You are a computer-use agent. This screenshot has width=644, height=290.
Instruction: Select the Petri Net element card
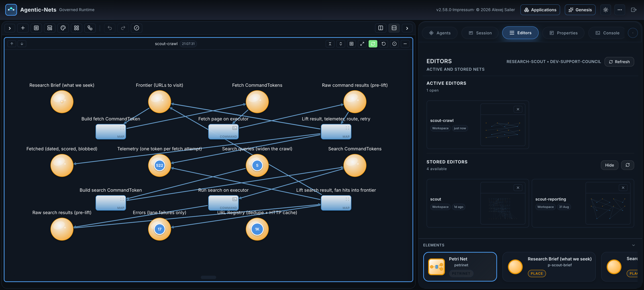click(460, 267)
